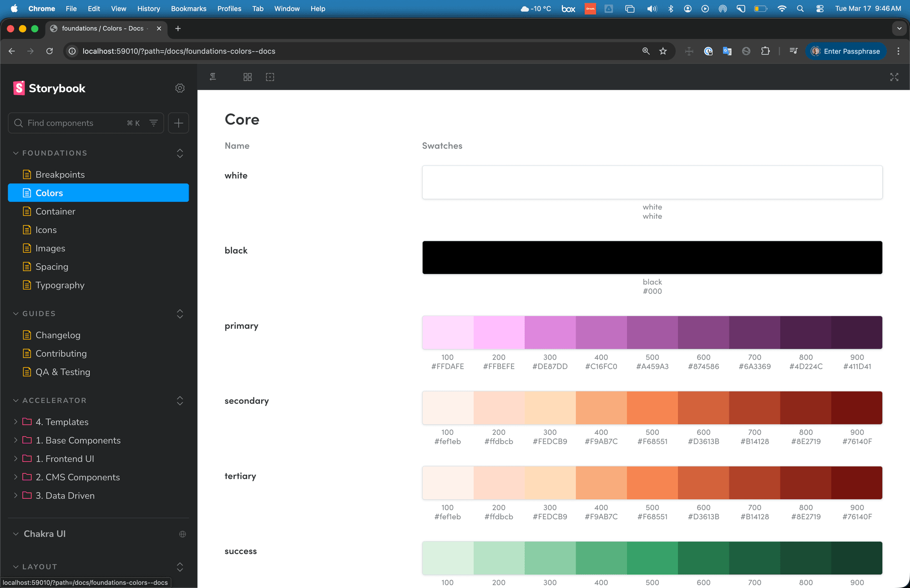Open the Google Translate extension
This screenshot has width=910, height=588.
pyautogui.click(x=727, y=51)
